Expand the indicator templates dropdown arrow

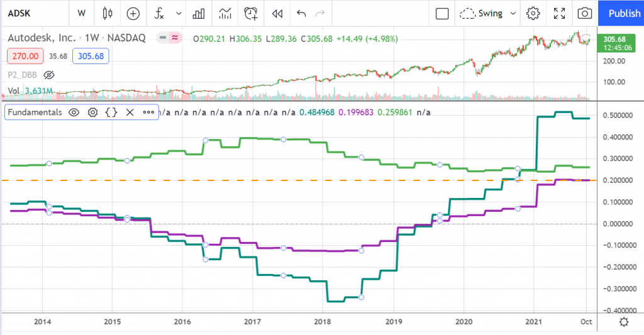pos(180,13)
